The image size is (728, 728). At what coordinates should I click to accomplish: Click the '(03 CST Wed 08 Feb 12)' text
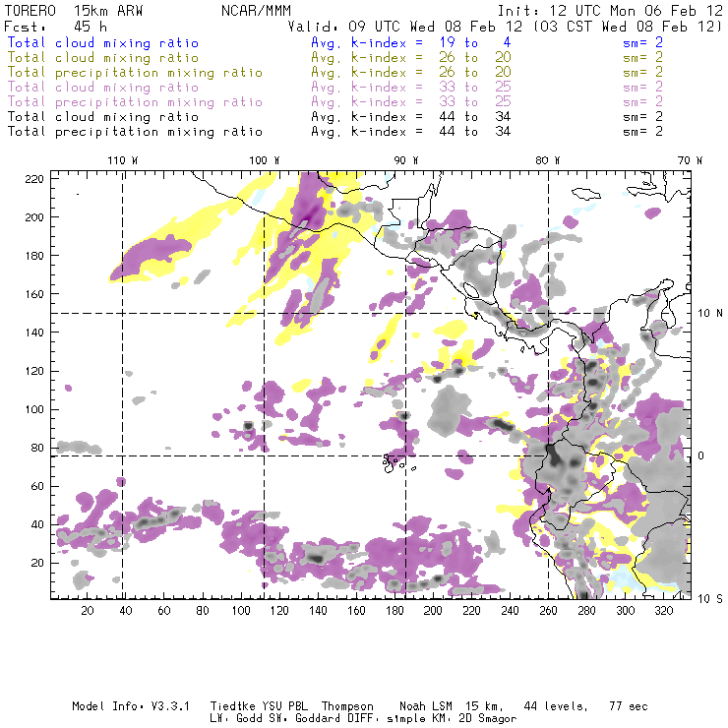[x=627, y=27]
